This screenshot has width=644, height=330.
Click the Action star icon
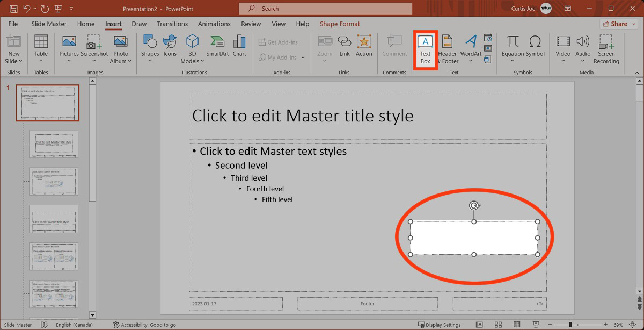(x=364, y=46)
